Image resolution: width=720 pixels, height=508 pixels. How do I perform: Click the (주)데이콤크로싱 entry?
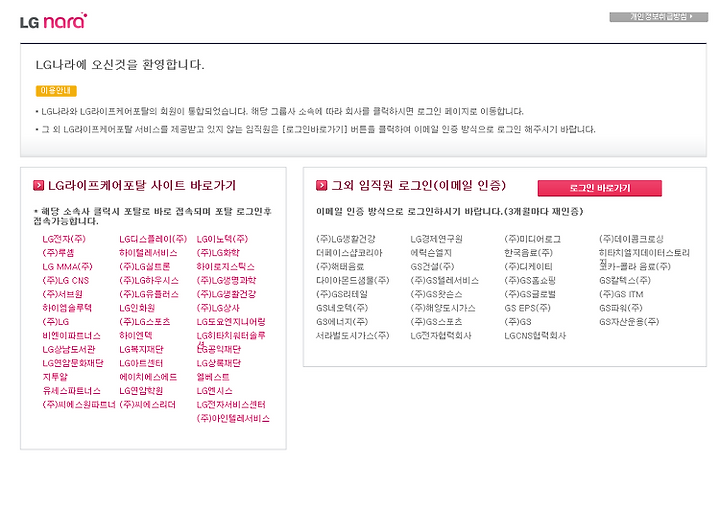click(631, 239)
